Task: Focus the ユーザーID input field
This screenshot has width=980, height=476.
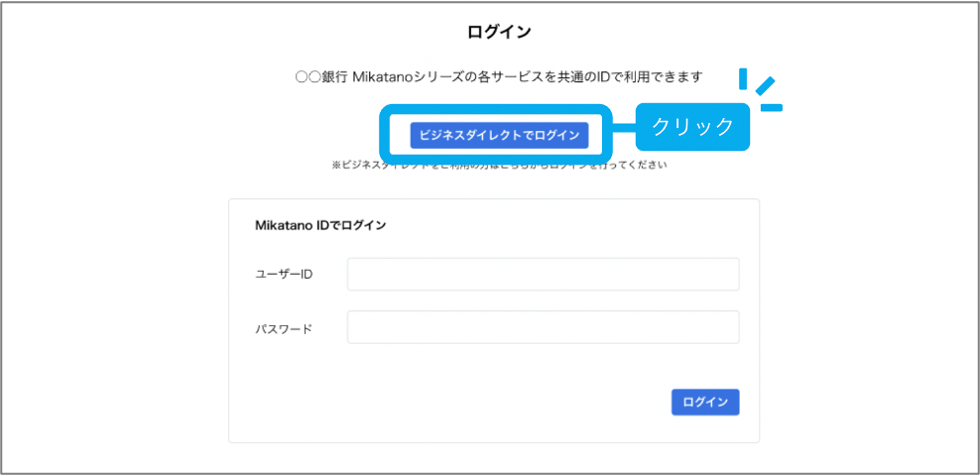Action: (x=544, y=275)
